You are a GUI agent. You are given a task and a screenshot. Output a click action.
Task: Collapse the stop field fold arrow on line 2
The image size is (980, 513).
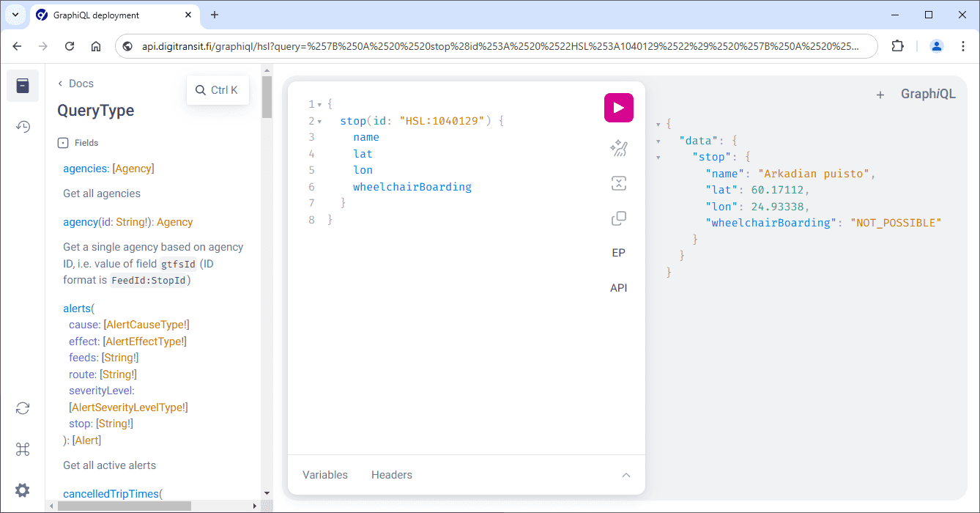coord(319,121)
